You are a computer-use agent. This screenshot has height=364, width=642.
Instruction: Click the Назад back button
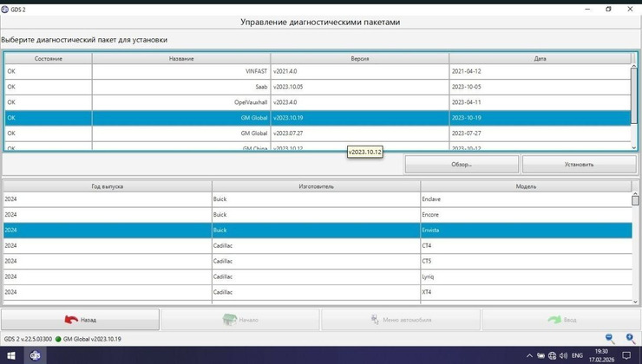(80, 320)
